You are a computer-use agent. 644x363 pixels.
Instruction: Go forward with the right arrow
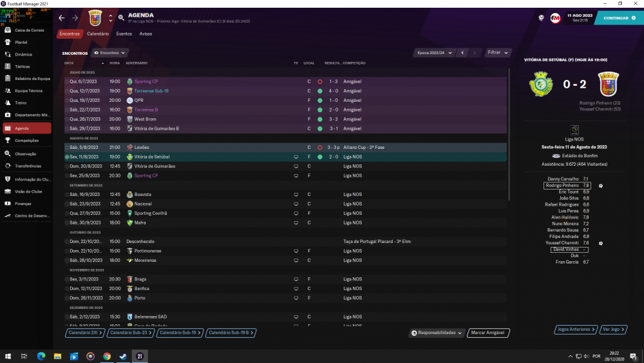click(75, 17)
